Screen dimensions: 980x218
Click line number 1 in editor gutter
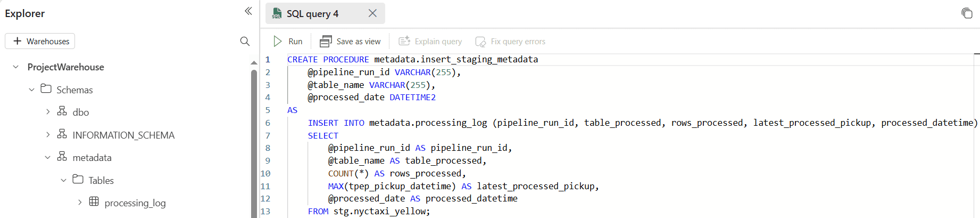(x=268, y=60)
